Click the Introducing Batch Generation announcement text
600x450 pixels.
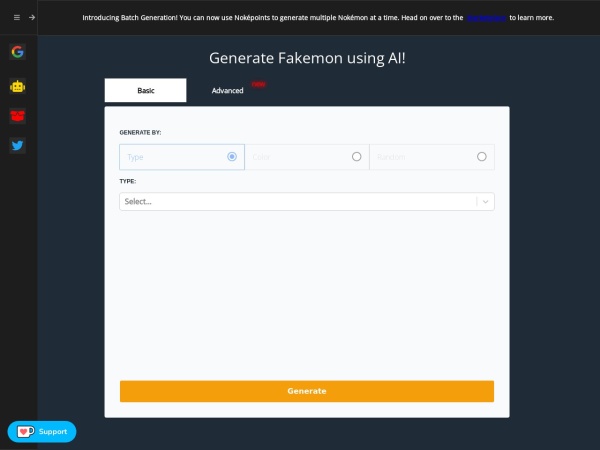[318, 18]
